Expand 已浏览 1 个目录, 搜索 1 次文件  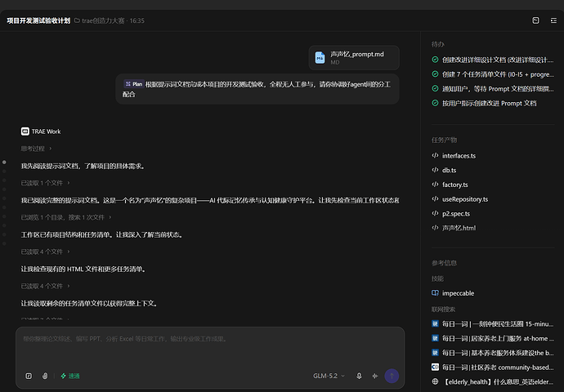click(x=66, y=217)
